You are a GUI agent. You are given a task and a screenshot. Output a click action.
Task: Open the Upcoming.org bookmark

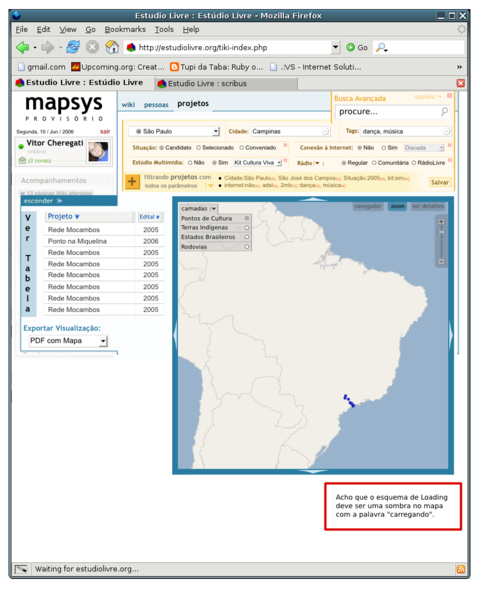tap(117, 67)
